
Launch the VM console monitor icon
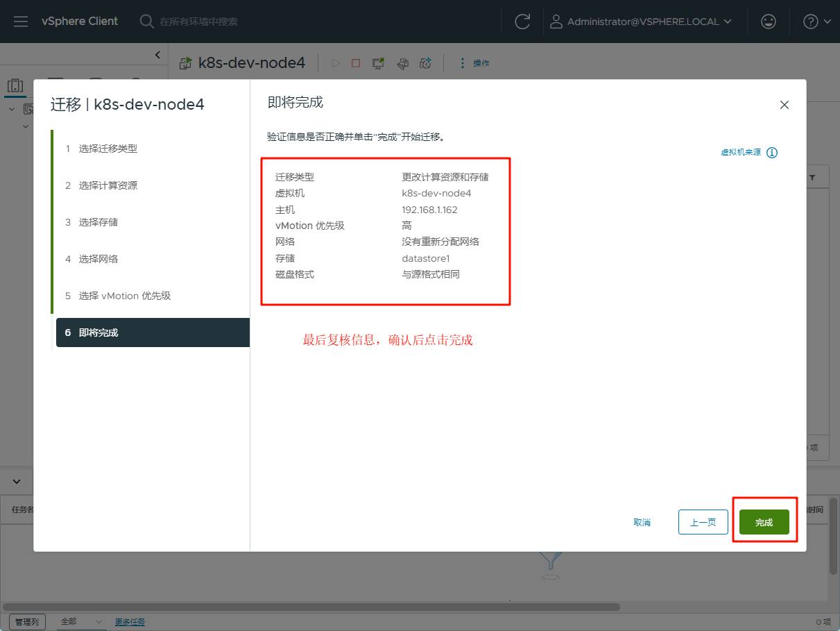click(x=378, y=63)
